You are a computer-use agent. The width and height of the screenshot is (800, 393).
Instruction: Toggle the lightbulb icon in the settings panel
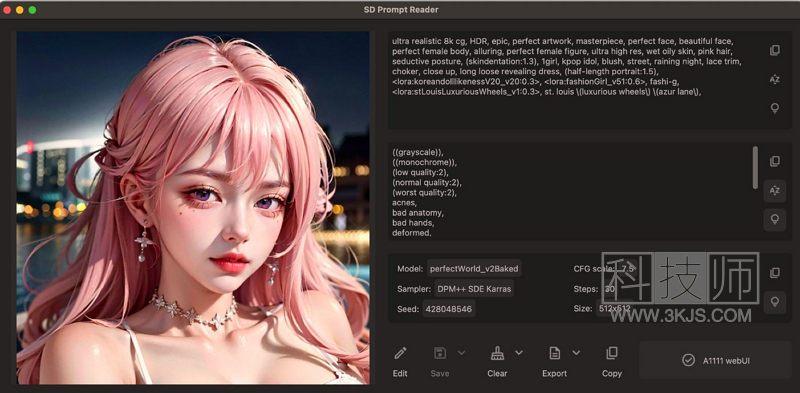[774, 302]
